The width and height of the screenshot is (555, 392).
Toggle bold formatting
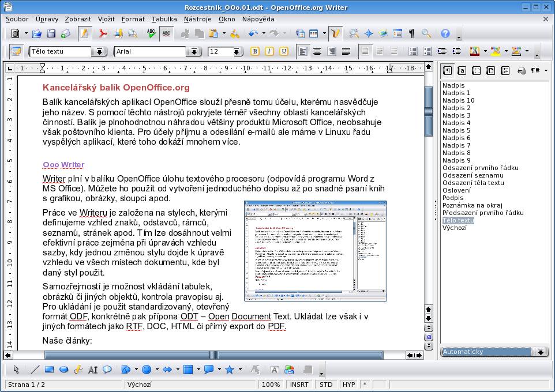point(255,52)
